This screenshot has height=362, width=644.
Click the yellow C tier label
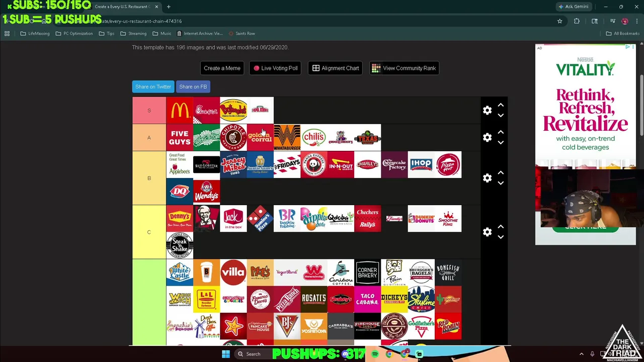click(x=149, y=232)
